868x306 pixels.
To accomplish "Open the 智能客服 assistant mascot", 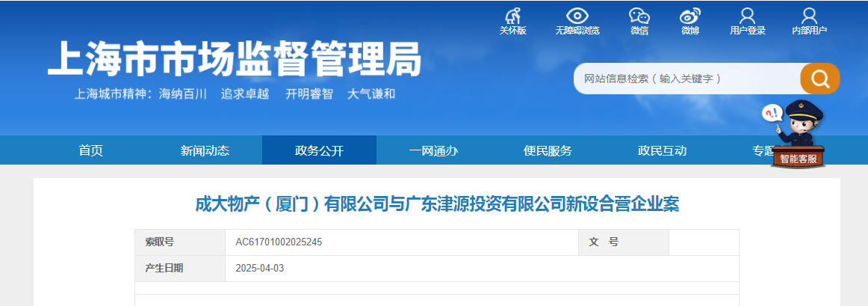I will point(796,135).
